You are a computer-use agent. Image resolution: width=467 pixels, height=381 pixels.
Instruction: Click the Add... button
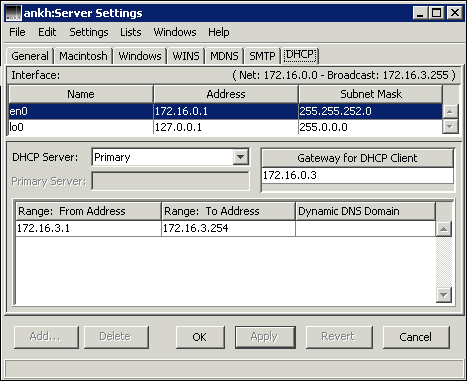46,337
